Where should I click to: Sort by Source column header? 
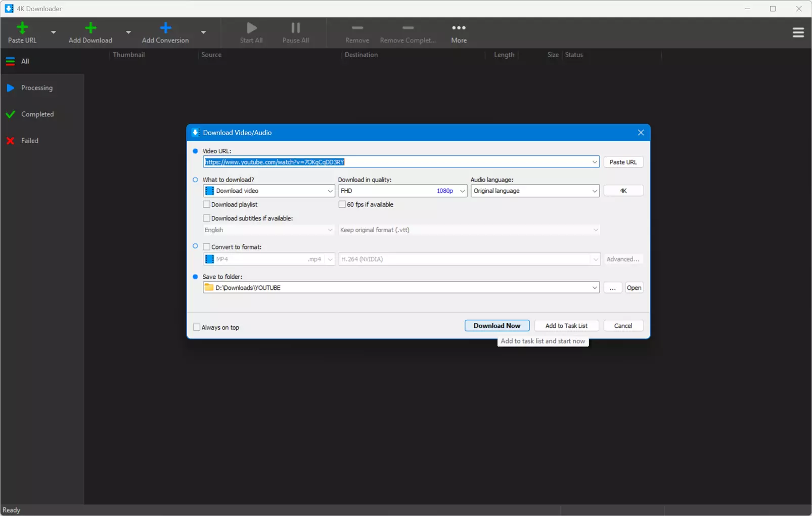tap(211, 55)
